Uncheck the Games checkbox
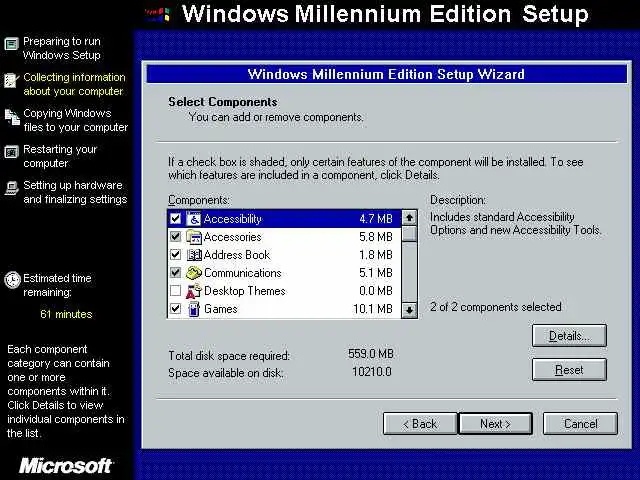 point(176,309)
